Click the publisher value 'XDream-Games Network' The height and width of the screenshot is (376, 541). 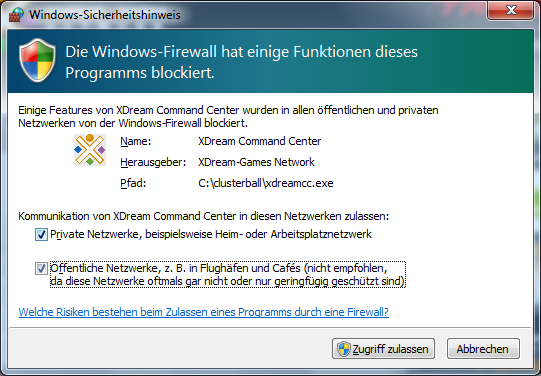256,162
